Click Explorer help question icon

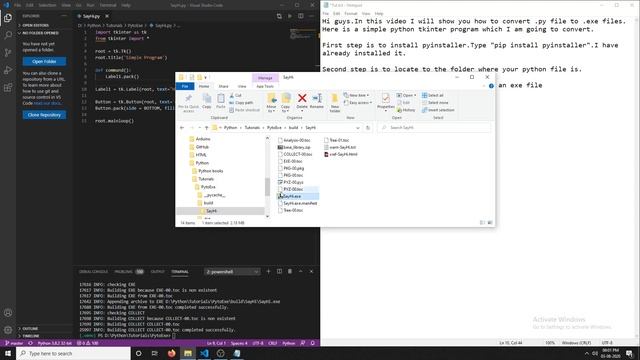click(x=491, y=86)
